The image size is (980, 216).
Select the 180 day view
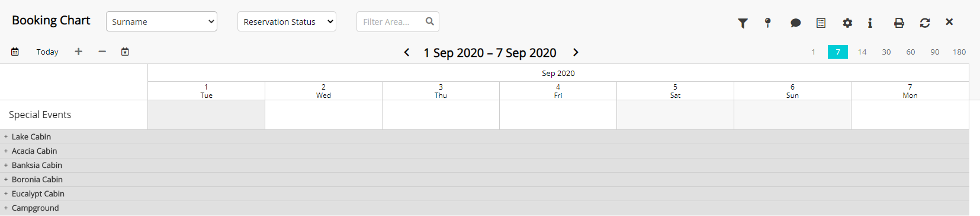point(959,52)
